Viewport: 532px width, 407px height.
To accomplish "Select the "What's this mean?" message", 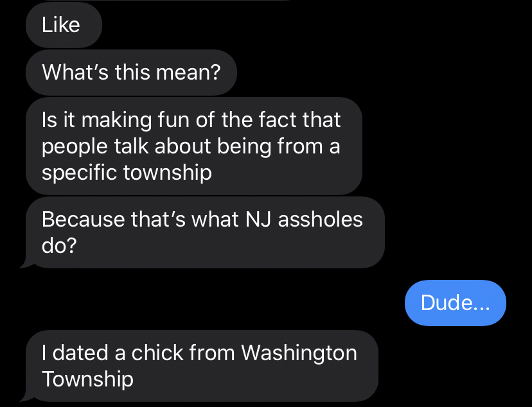I will click(131, 71).
